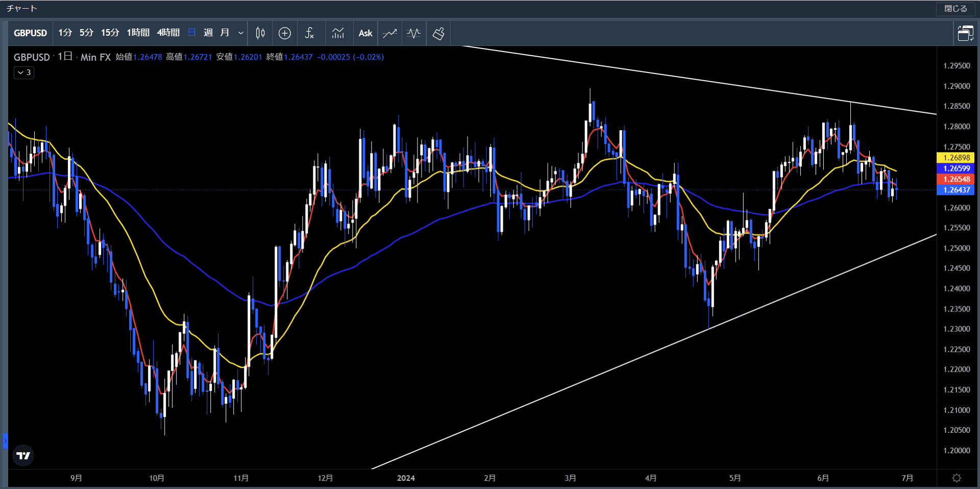This screenshot has height=489, width=980.
Task: Click the 10月 time axis label
Action: tap(157, 478)
